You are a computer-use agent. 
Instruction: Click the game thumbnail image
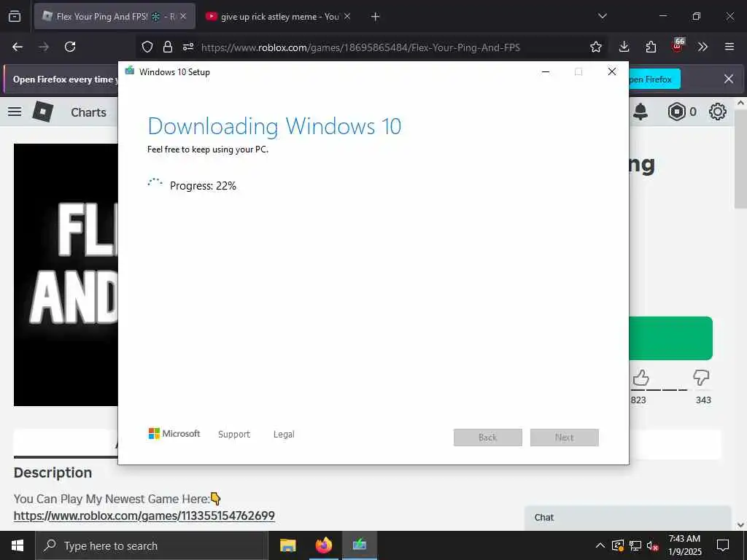pos(66,275)
